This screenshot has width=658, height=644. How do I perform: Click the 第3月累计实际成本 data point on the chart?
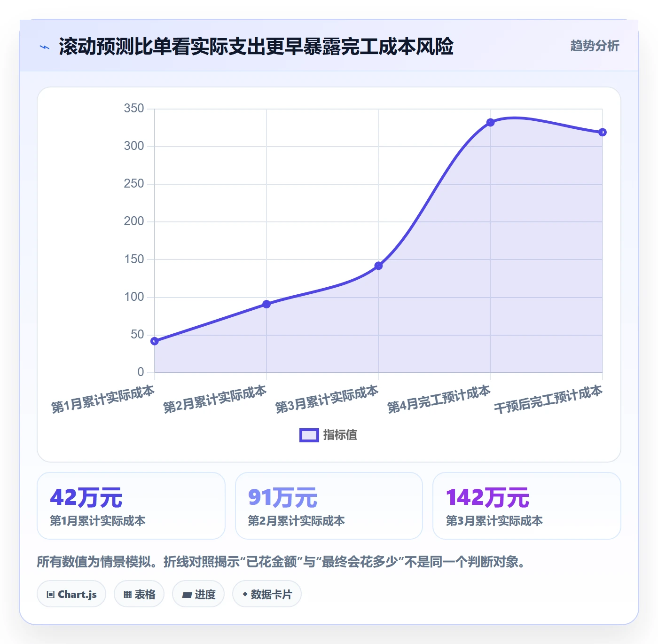pos(378,266)
